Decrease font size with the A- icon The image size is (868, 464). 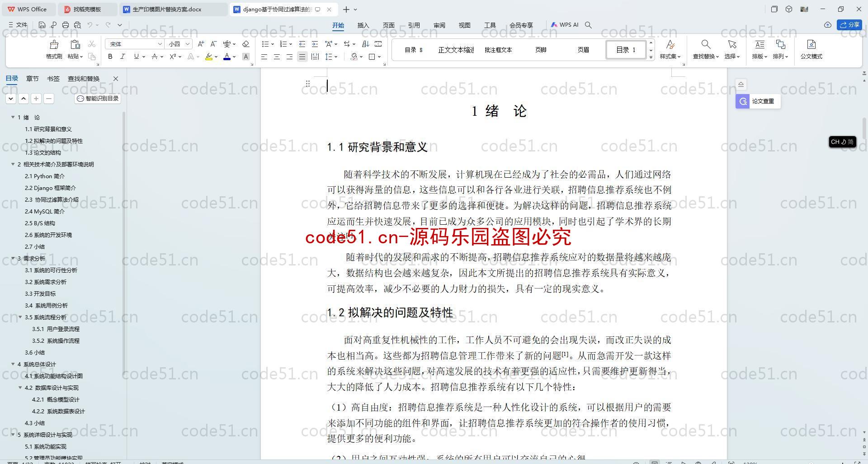point(213,44)
